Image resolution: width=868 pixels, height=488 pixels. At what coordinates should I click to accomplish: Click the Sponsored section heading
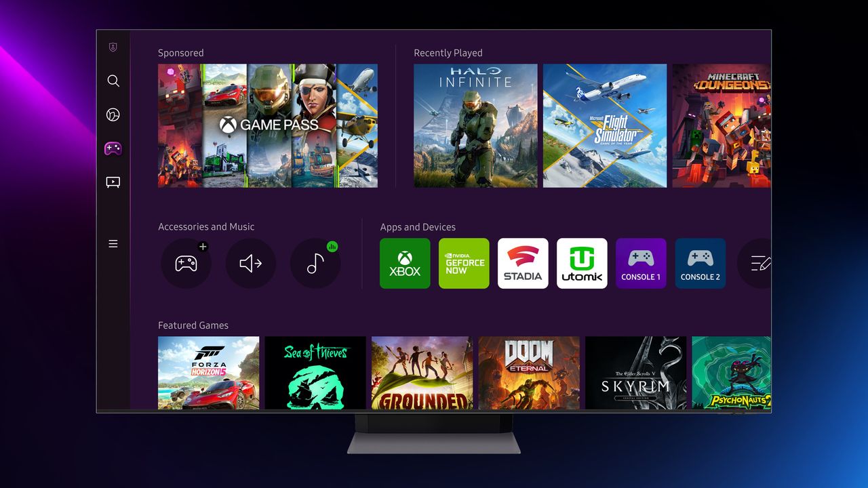[x=180, y=53]
